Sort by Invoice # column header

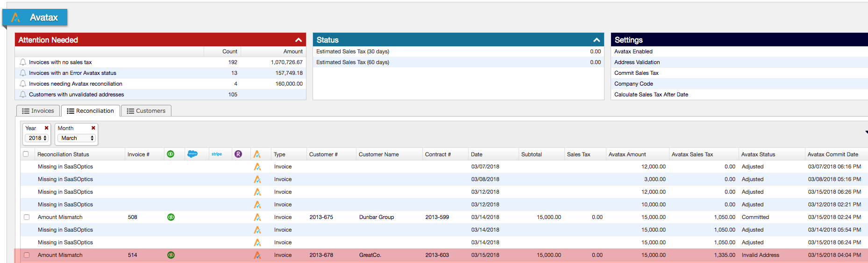[x=138, y=154]
